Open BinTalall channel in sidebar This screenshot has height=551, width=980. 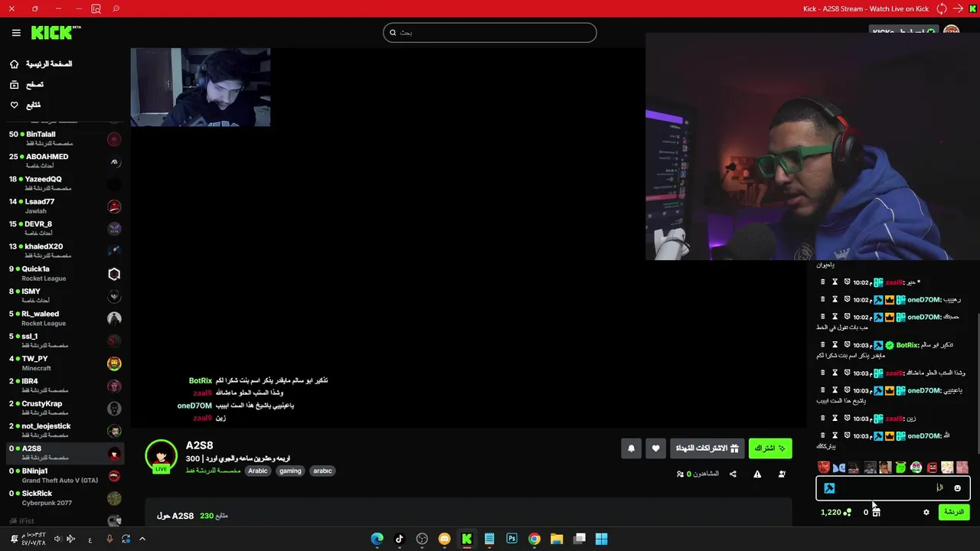point(64,139)
